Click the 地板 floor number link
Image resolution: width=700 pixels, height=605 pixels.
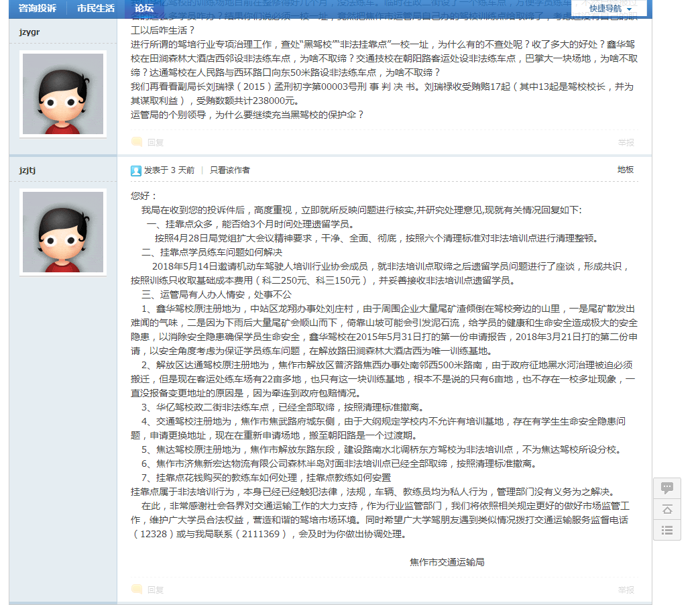tap(625, 170)
